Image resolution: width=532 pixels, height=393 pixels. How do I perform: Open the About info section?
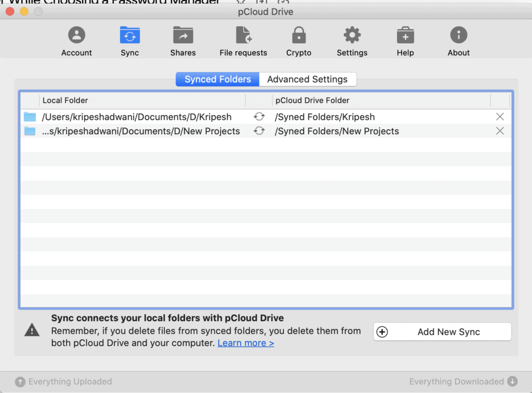coord(458,41)
